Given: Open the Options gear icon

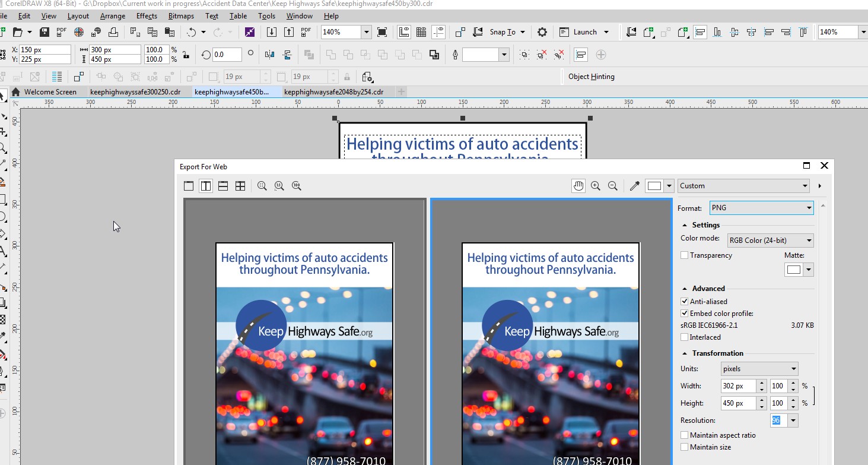Looking at the screenshot, I should pos(542,32).
